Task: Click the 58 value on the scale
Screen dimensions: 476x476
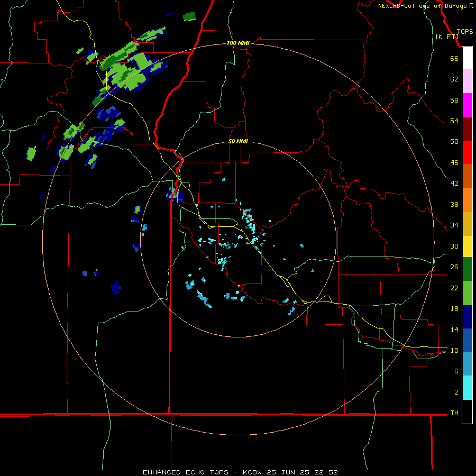Action: [454, 100]
